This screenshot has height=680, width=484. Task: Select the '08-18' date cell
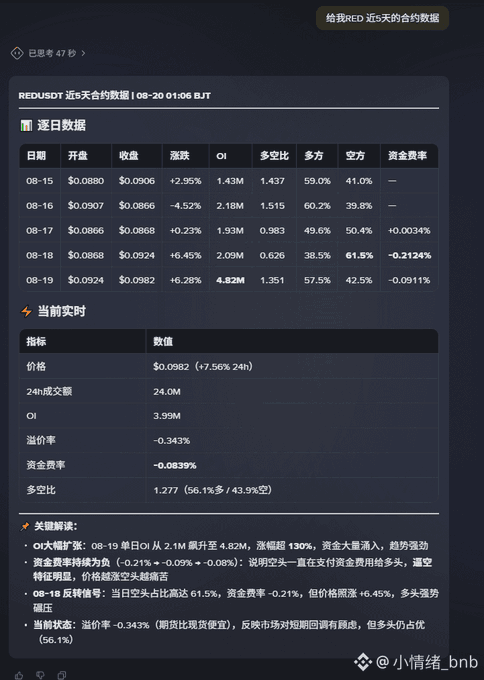[x=39, y=255]
